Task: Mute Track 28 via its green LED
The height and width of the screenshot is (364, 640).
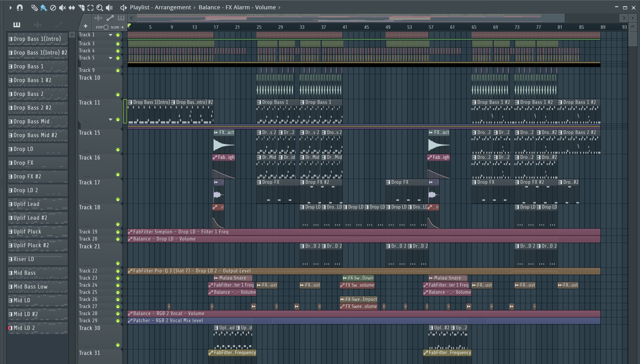Action: (x=118, y=314)
